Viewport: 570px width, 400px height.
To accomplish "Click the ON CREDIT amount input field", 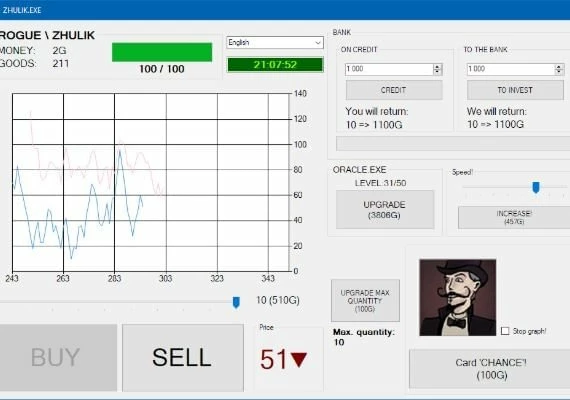I will tap(389, 69).
